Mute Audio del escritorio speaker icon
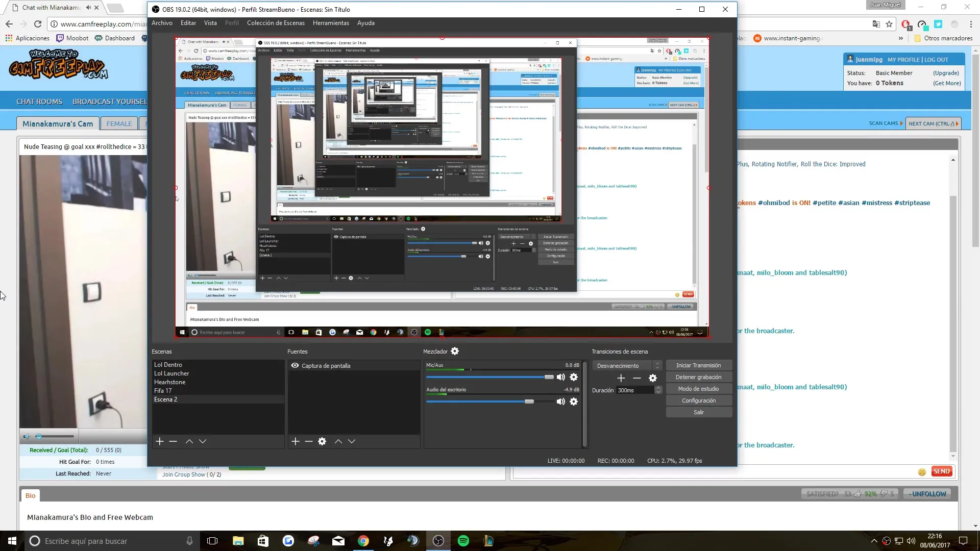The width and height of the screenshot is (980, 551). (561, 402)
